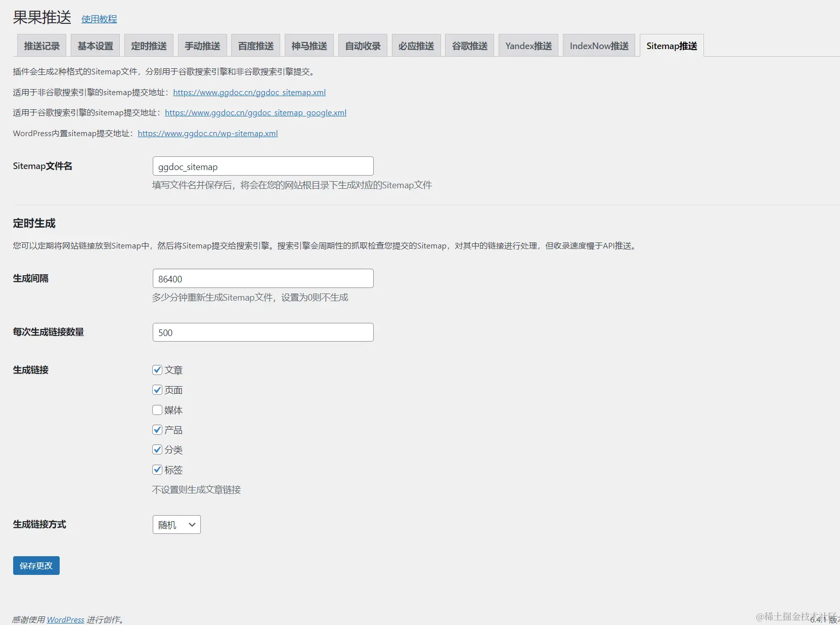Open the Yandex推送 tab
This screenshot has height=625, width=840.
tap(528, 45)
